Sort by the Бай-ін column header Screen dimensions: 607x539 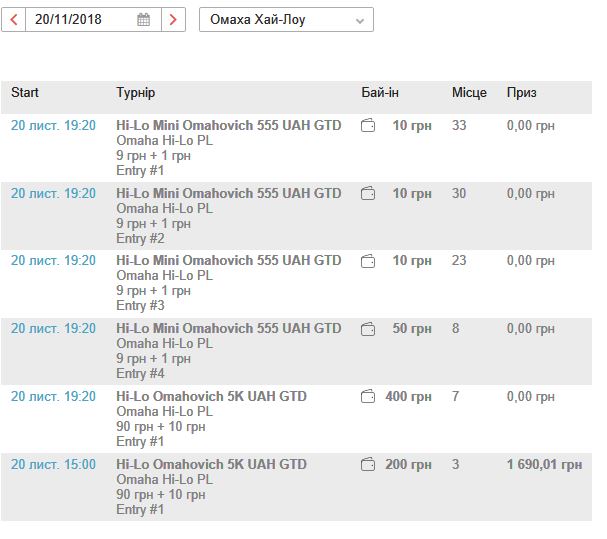[380, 93]
